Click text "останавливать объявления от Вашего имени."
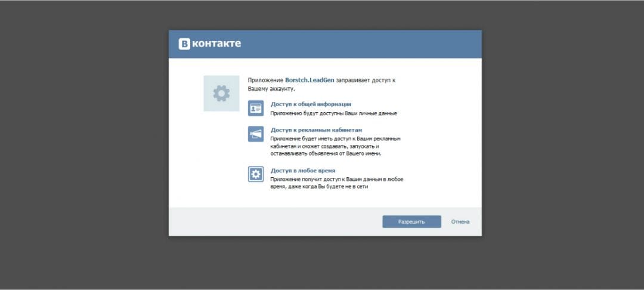 point(326,154)
